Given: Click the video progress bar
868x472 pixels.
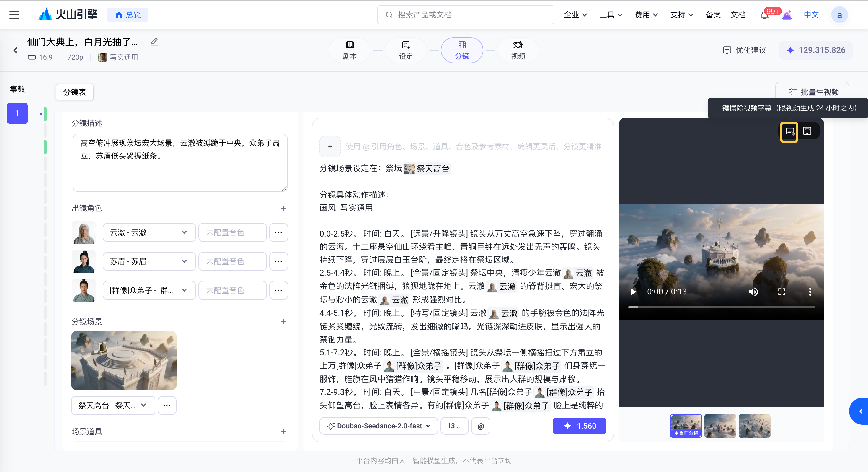Looking at the screenshot, I should pos(721,307).
